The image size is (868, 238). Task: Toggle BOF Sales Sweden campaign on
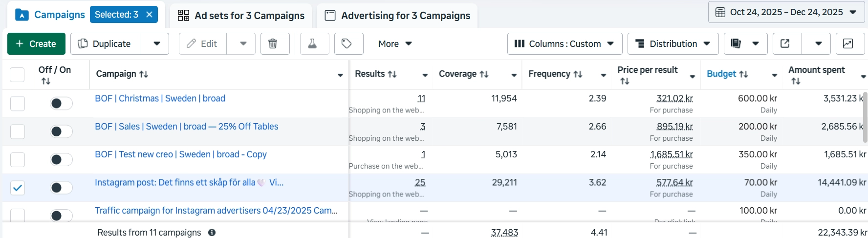(x=61, y=131)
